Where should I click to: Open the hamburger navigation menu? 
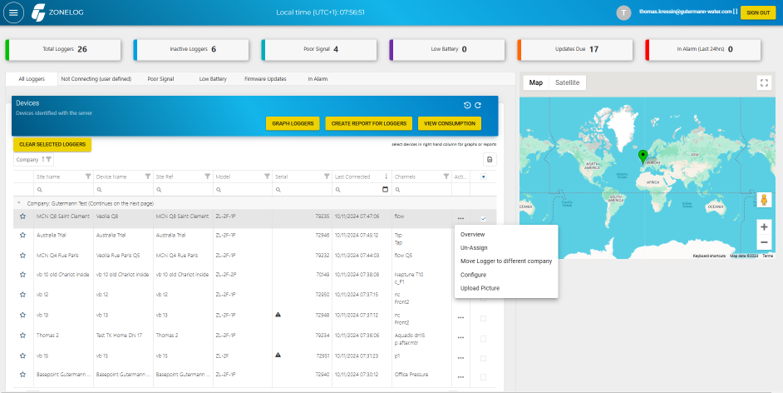pos(13,13)
